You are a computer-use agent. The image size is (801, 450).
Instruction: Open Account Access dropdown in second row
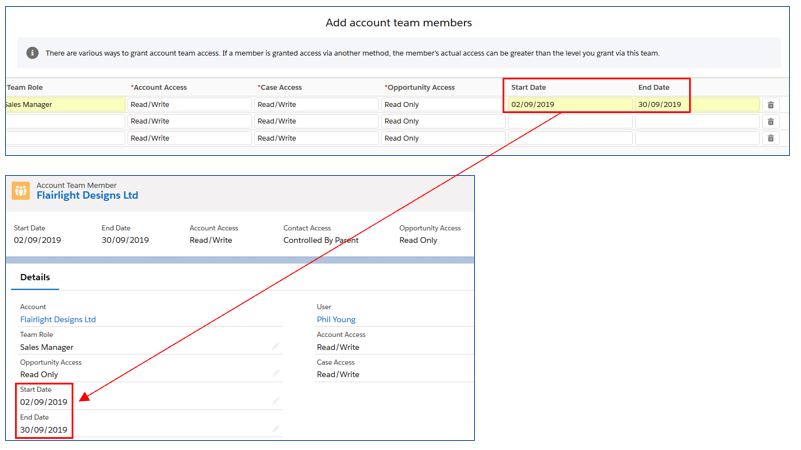(189, 122)
